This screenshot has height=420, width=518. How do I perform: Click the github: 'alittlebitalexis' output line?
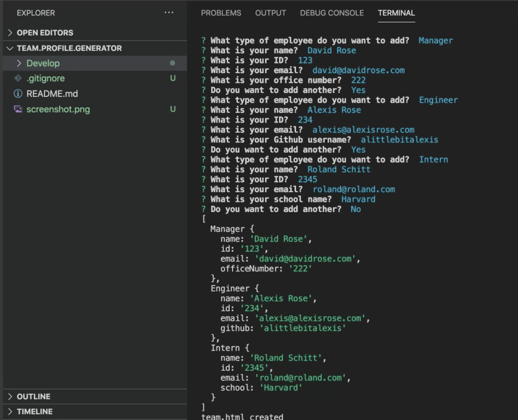pos(283,328)
